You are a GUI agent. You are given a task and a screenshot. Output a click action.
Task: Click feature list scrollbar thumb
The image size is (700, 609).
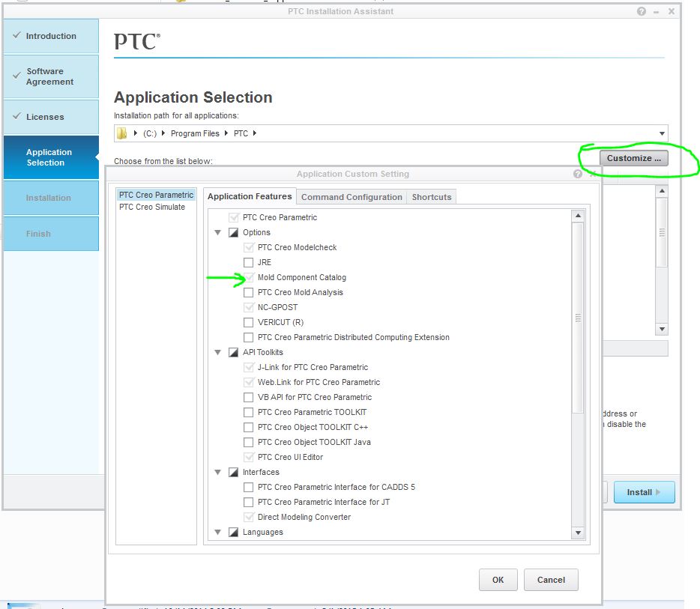[578, 318]
